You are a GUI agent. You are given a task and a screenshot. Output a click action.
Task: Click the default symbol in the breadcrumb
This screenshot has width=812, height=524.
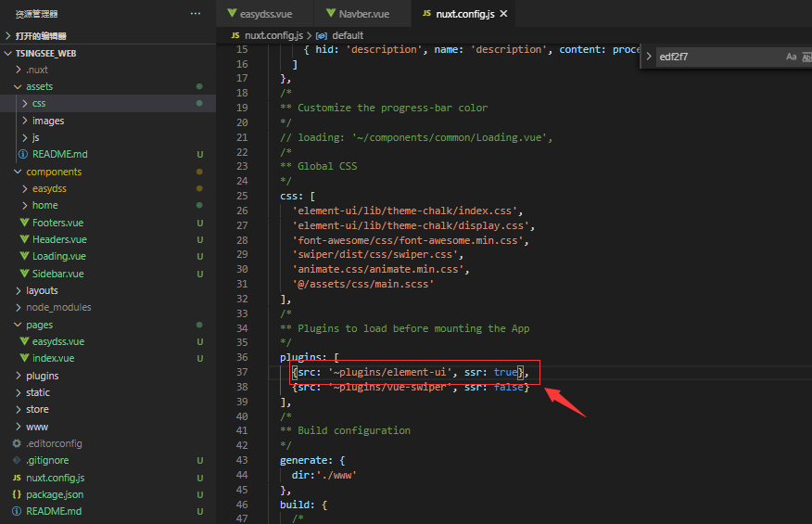tap(348, 34)
